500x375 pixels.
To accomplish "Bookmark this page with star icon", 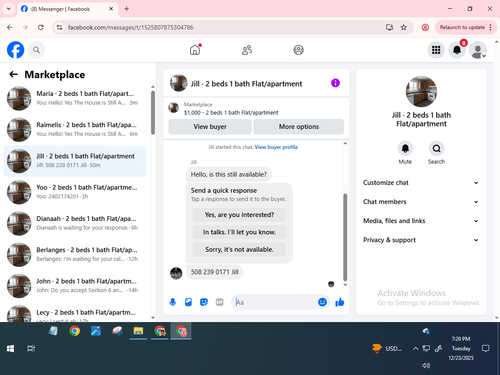I will point(404,27).
